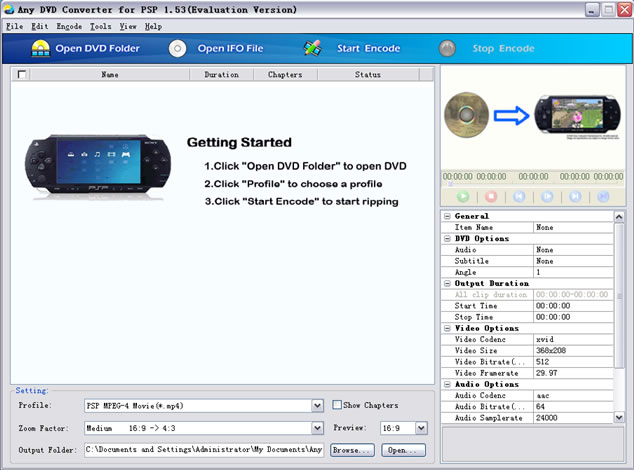Image resolution: width=634 pixels, height=470 pixels.
Task: Click the Open... output folder button
Action: 403,450
